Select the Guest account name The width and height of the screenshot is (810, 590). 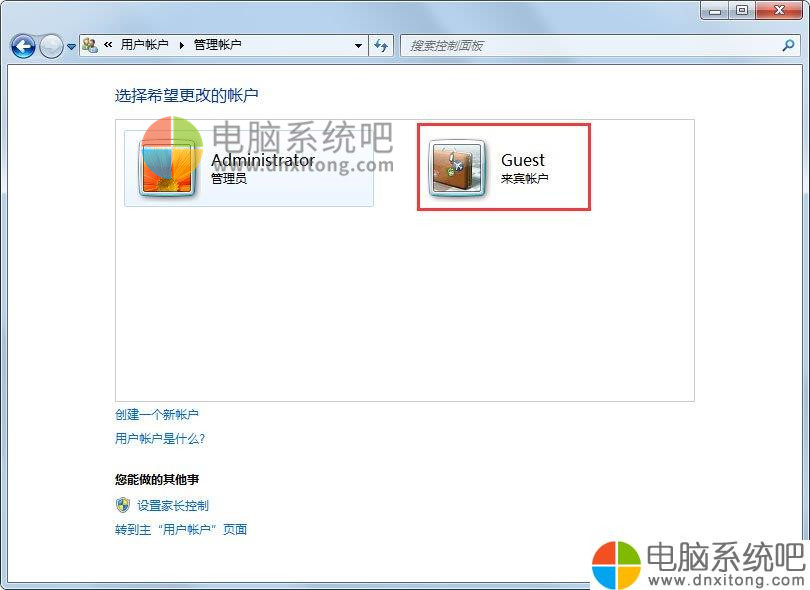tap(523, 160)
